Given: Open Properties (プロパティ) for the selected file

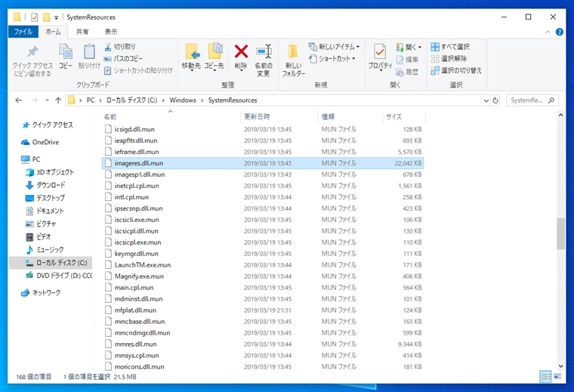Looking at the screenshot, I should tap(380, 57).
